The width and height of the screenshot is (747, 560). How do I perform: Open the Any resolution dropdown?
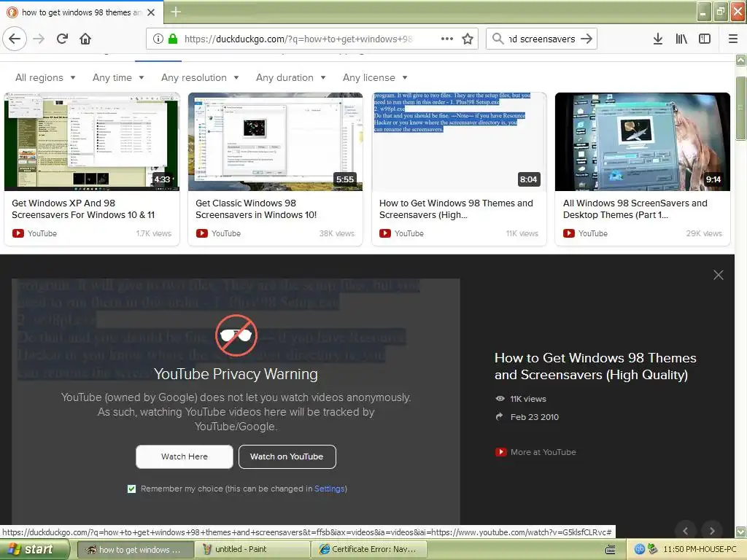pos(200,77)
